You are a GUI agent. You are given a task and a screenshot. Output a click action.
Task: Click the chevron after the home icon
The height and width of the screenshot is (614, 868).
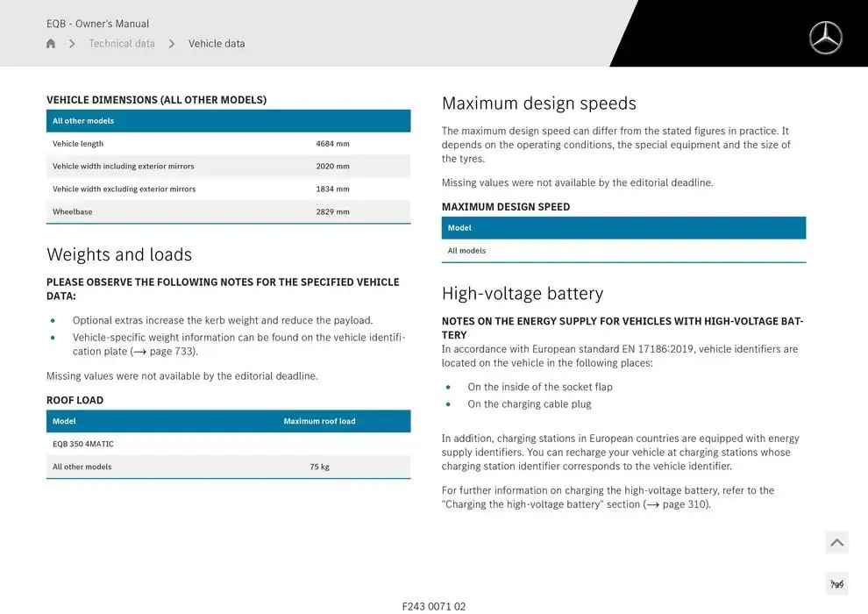(x=72, y=44)
